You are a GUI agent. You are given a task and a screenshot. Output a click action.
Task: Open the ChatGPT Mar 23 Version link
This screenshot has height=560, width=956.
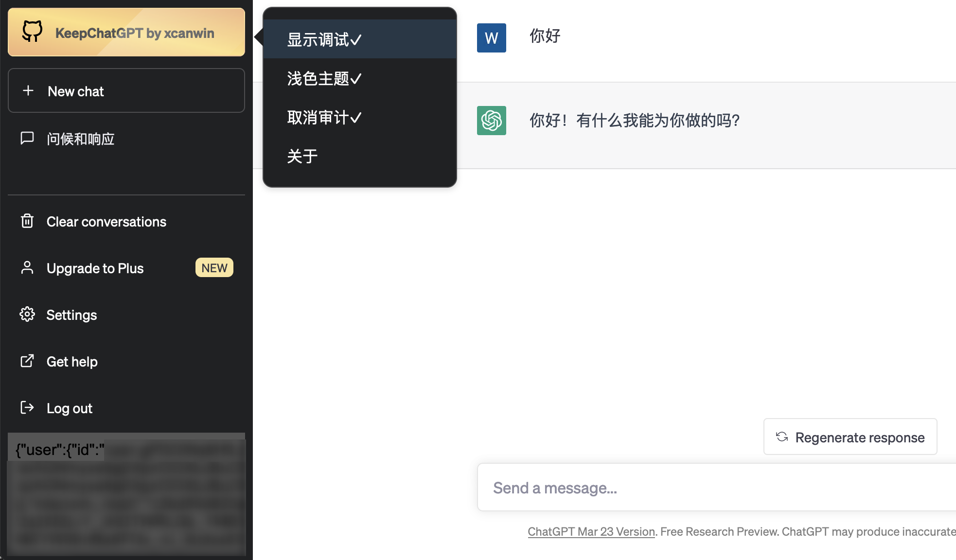pyautogui.click(x=591, y=531)
